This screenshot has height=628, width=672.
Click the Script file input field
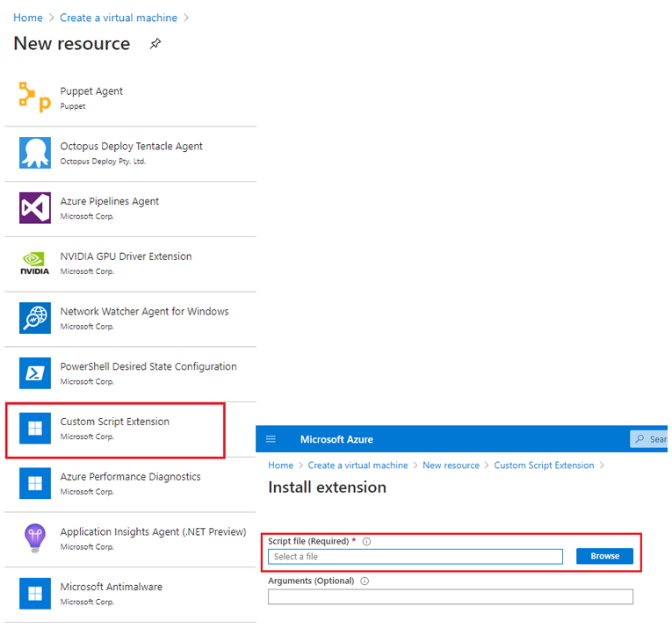point(415,556)
